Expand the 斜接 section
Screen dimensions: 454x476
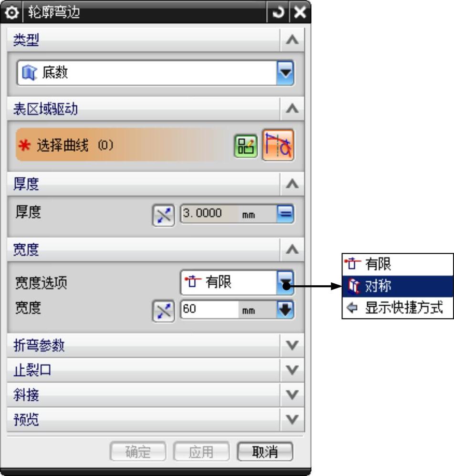click(155, 395)
